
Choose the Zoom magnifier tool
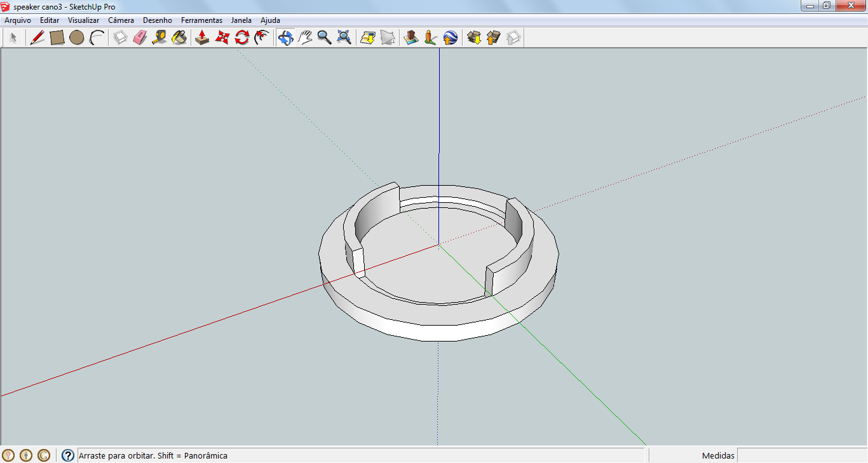coord(325,38)
